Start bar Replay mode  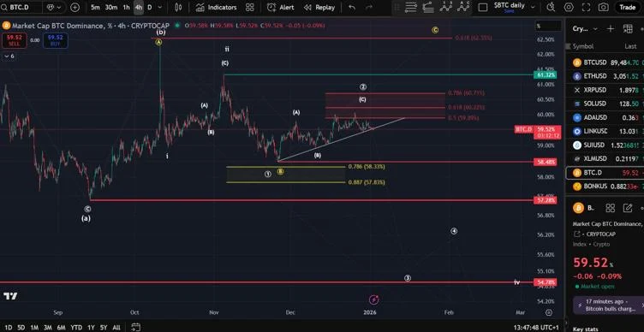tap(319, 8)
